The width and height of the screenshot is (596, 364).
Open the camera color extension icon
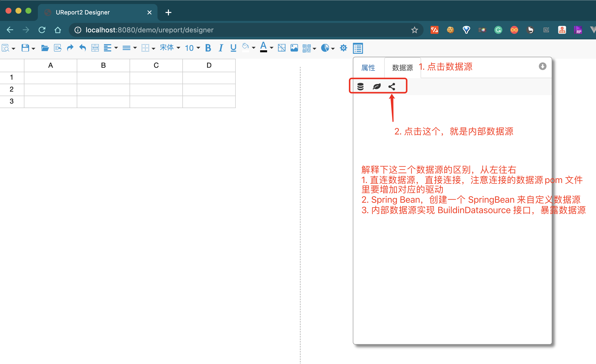[482, 30]
